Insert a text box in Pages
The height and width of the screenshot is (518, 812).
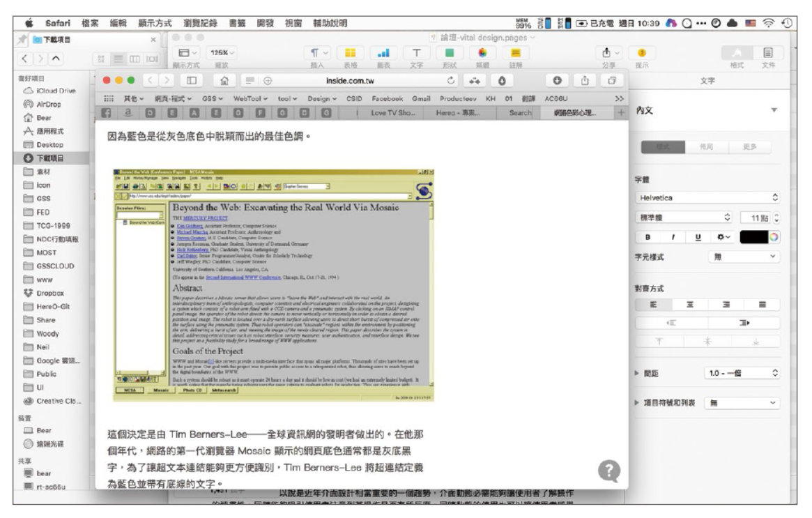point(416,53)
